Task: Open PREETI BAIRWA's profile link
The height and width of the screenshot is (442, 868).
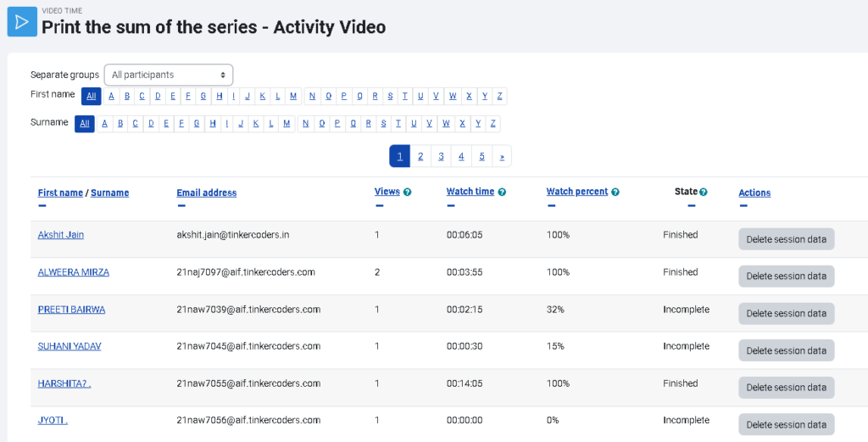Action: pyautogui.click(x=71, y=310)
